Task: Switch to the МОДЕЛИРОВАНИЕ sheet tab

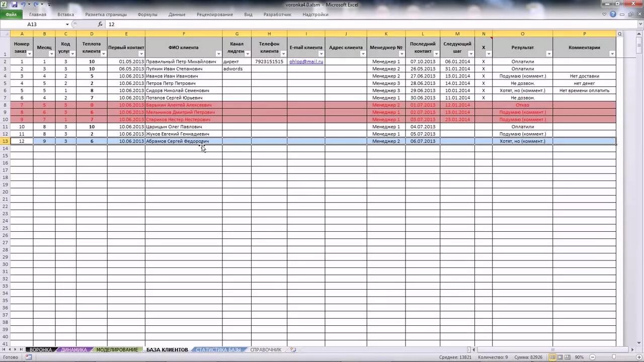Action: click(x=117, y=349)
